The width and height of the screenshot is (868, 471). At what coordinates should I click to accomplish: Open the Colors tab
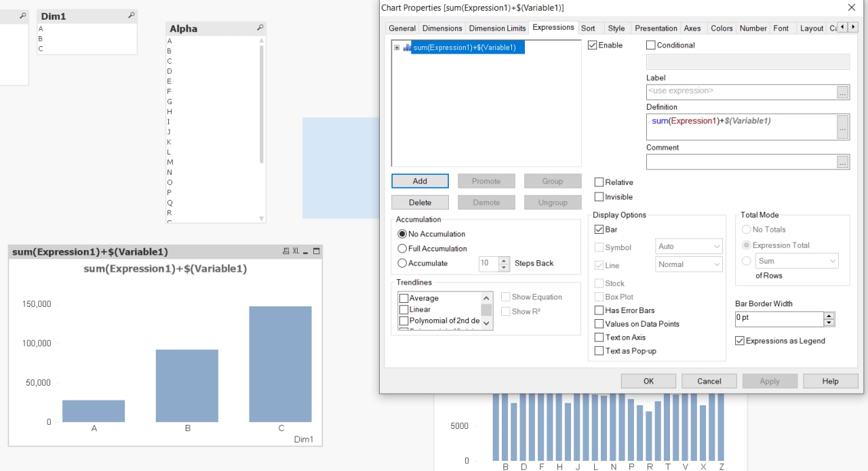pyautogui.click(x=722, y=28)
